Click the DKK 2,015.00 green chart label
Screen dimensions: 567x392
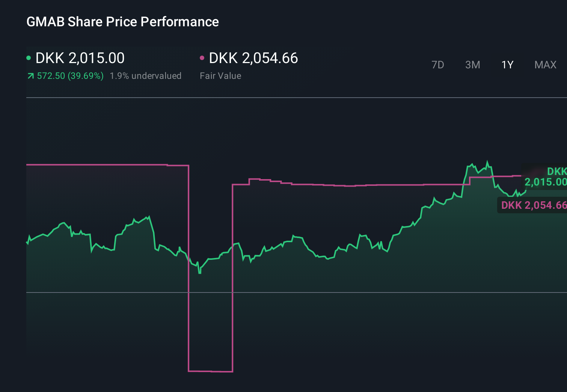(546, 177)
